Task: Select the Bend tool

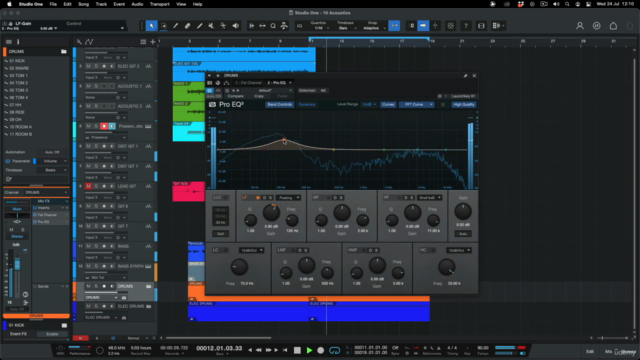Action: (223, 26)
